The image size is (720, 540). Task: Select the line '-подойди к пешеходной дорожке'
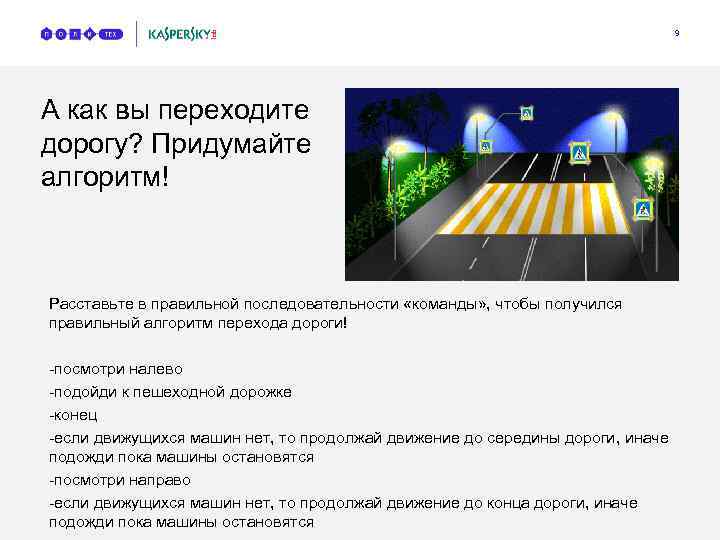[x=170, y=392]
